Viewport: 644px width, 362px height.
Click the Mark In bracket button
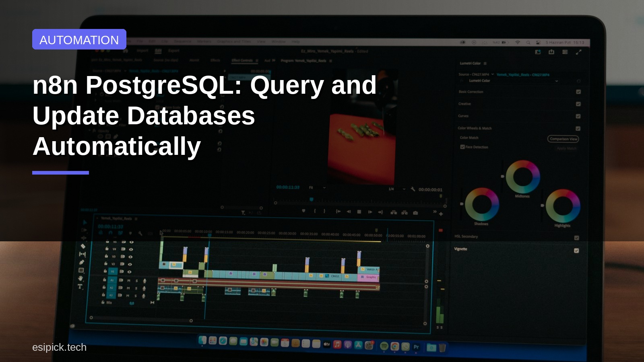[315, 211]
